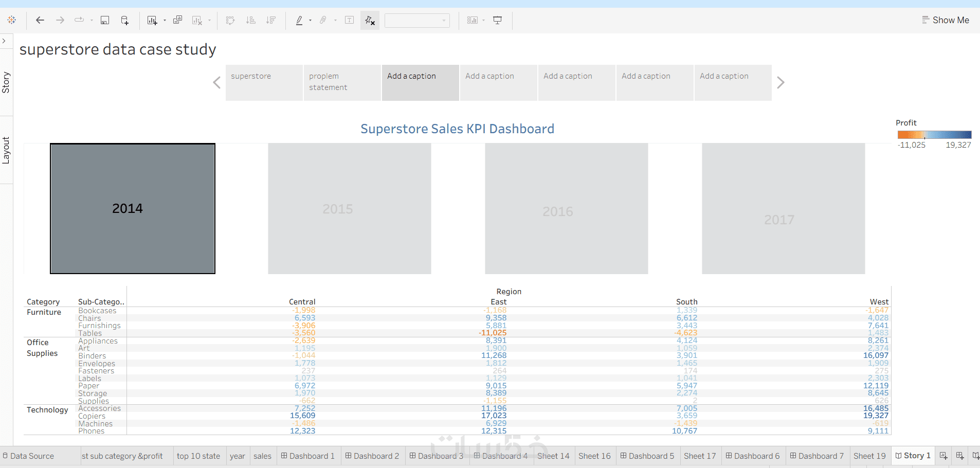The width and height of the screenshot is (980, 468).
Task: Click the 2016 year tile
Action: tap(567, 208)
